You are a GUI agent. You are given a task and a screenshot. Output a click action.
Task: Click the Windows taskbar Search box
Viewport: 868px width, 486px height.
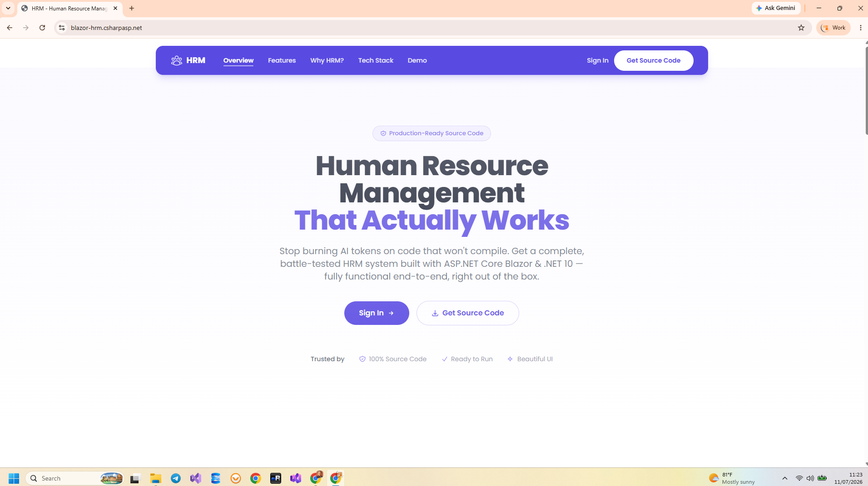(x=75, y=478)
